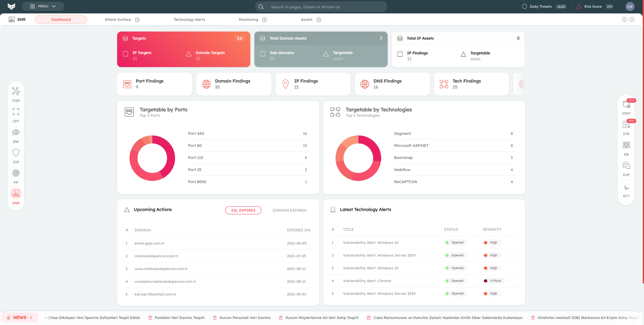Switch to the Technology Alerts tab

point(189,20)
